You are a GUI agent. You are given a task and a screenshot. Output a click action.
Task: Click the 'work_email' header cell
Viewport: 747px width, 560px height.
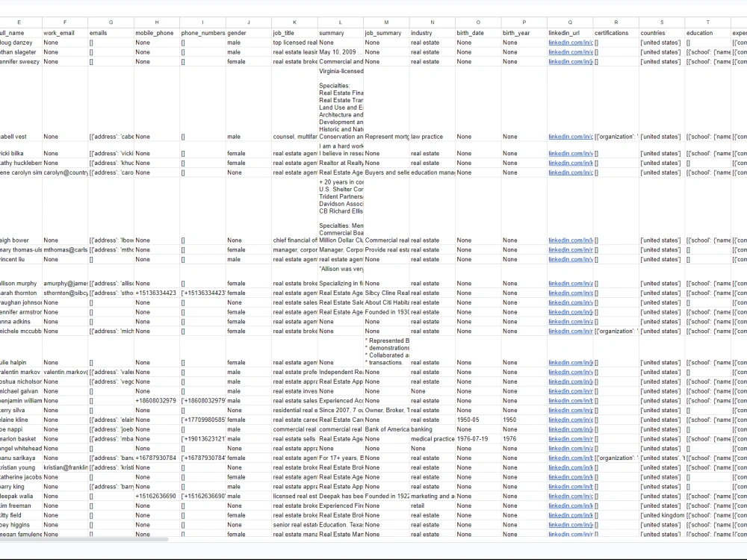[x=65, y=33]
